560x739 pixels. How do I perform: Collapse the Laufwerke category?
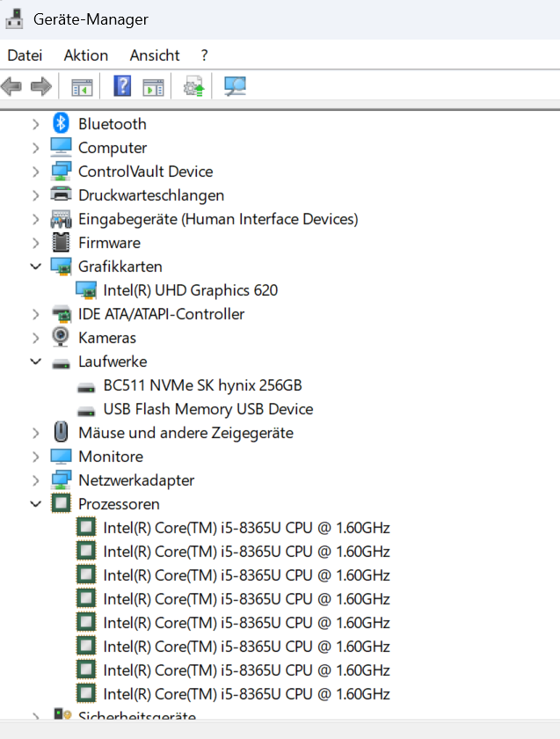pyautogui.click(x=36, y=362)
